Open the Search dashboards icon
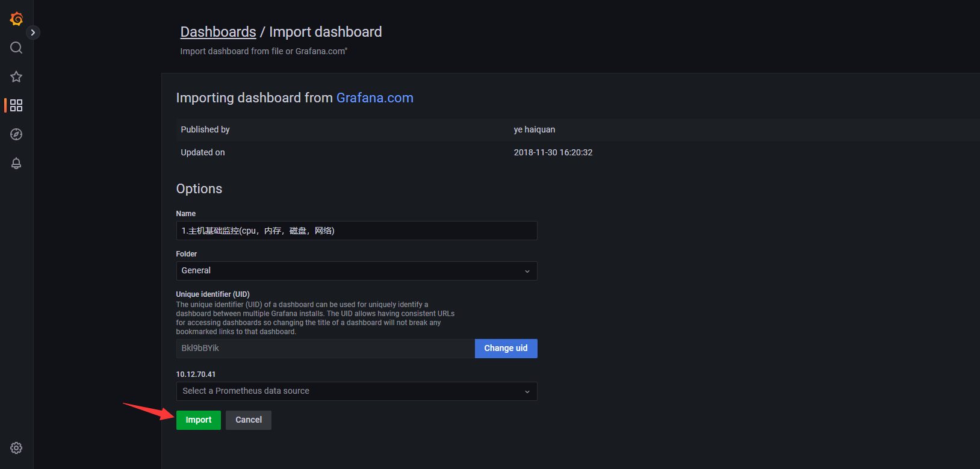Screen dimensions: 980x469 (x=16, y=48)
